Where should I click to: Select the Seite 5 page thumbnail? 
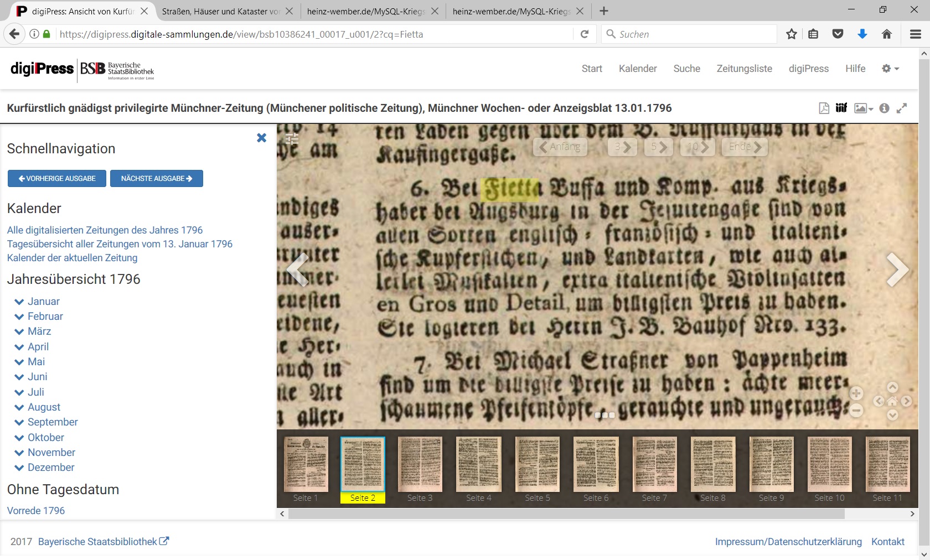click(x=537, y=465)
